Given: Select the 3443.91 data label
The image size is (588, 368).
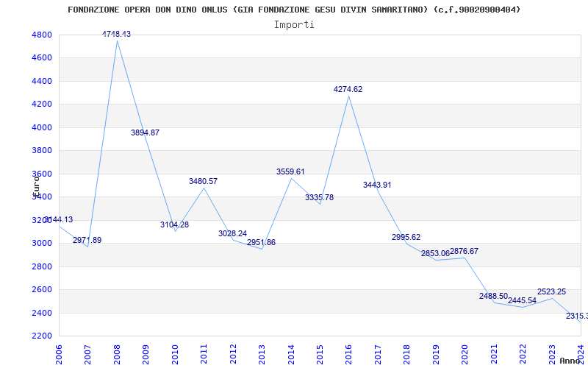Looking at the screenshot, I should click(x=377, y=185).
